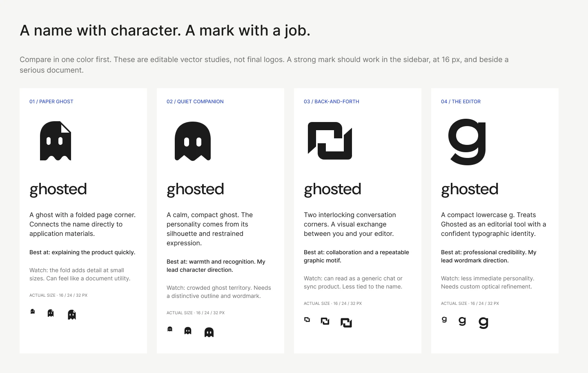Image resolution: width=588 pixels, height=373 pixels.
Task: Click the ghosted wordmark in Quiet Companion card
Action: (x=195, y=190)
